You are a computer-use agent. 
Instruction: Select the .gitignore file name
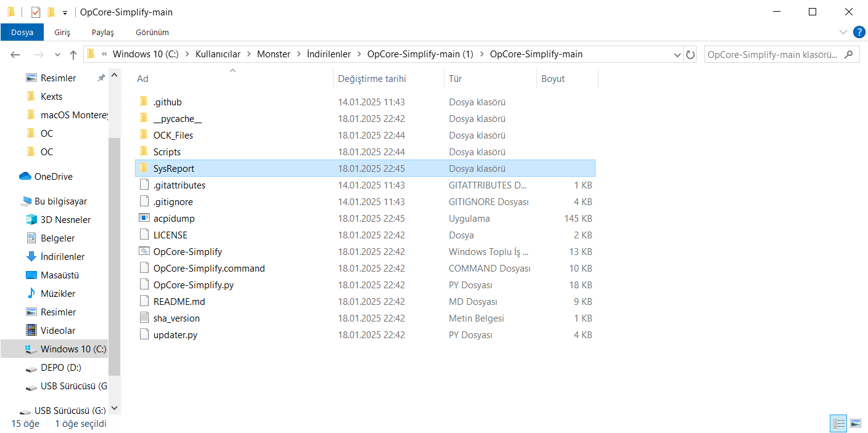[173, 201]
